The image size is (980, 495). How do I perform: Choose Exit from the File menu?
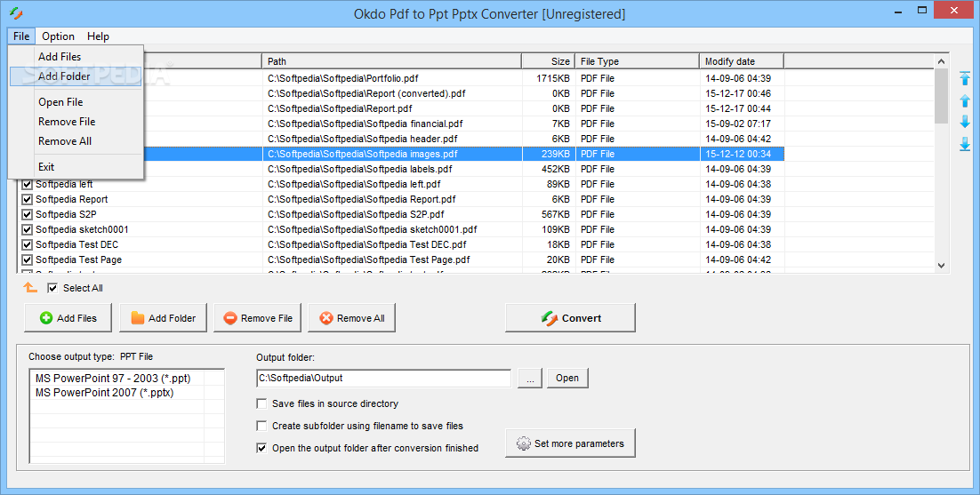pyautogui.click(x=76, y=167)
